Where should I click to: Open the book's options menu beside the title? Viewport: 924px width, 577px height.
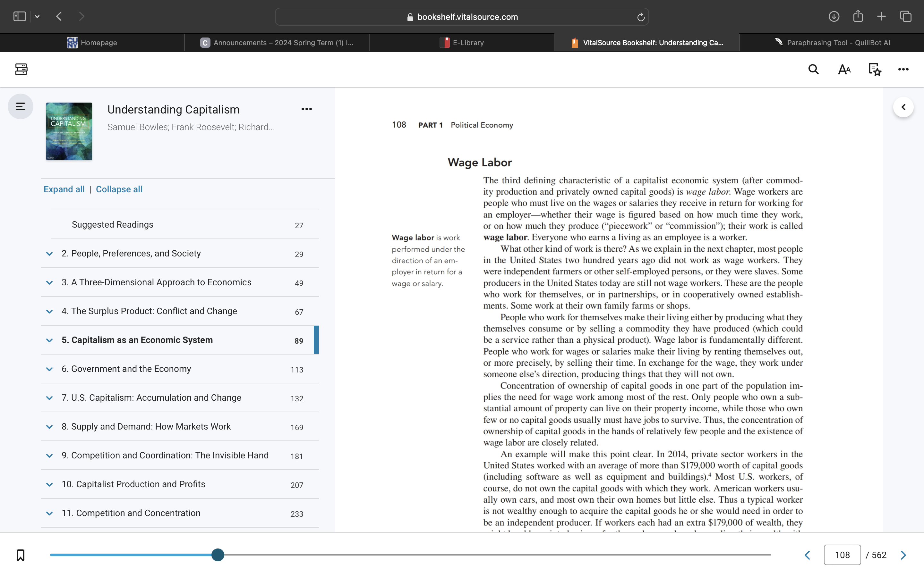click(306, 109)
